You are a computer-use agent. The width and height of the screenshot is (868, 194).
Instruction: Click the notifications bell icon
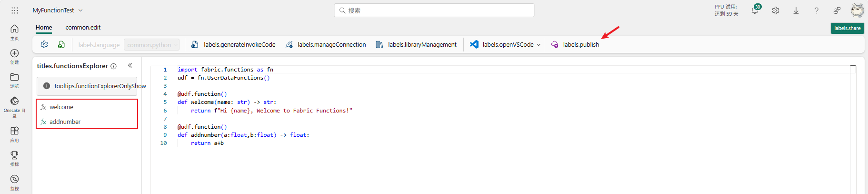(x=755, y=10)
